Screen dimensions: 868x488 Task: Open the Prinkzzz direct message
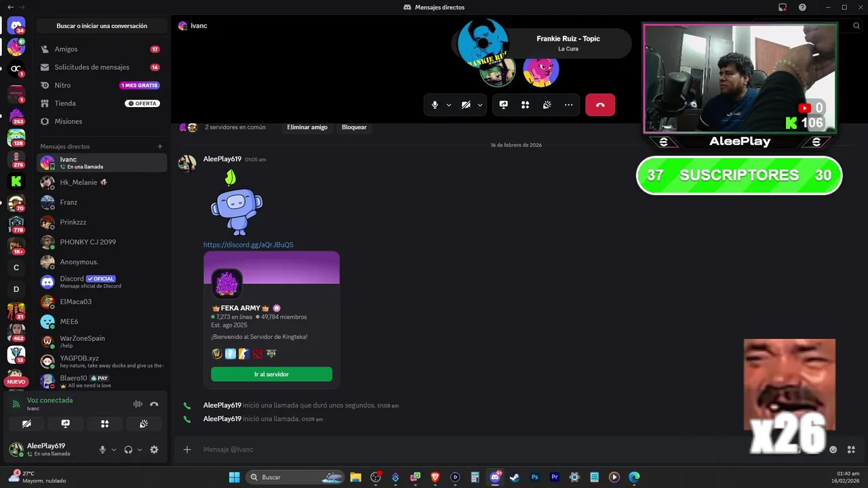pos(102,222)
